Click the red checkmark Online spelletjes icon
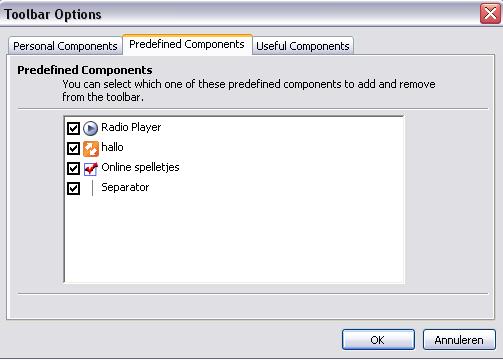 click(91, 169)
